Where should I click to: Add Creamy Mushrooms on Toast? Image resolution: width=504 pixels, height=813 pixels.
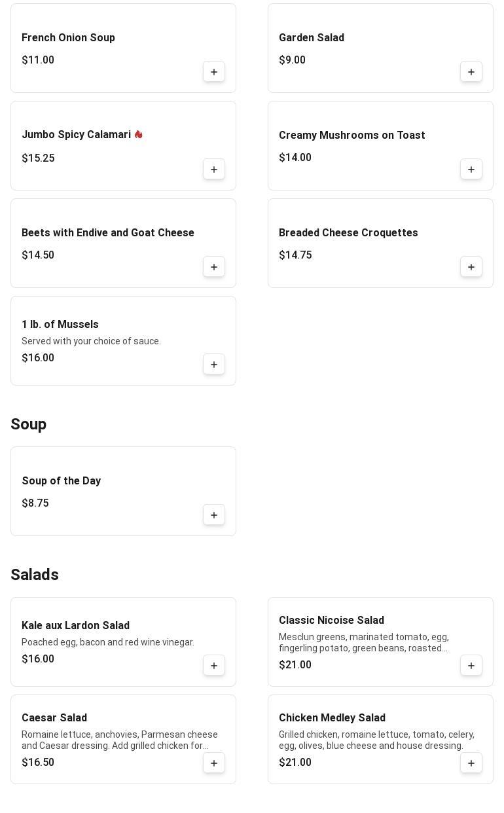coord(471,170)
